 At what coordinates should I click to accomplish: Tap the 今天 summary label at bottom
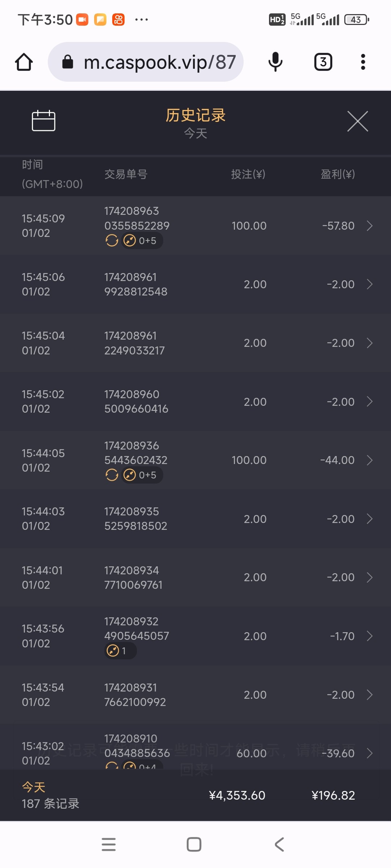34,787
